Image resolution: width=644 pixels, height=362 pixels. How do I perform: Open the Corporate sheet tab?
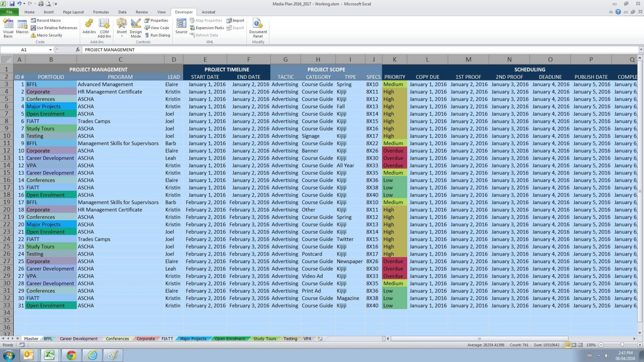[x=146, y=338]
